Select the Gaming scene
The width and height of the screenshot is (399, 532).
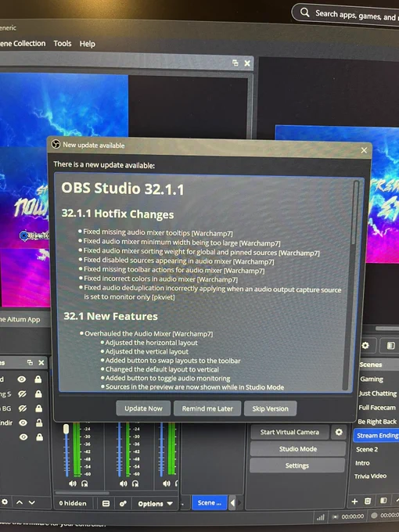(x=372, y=379)
